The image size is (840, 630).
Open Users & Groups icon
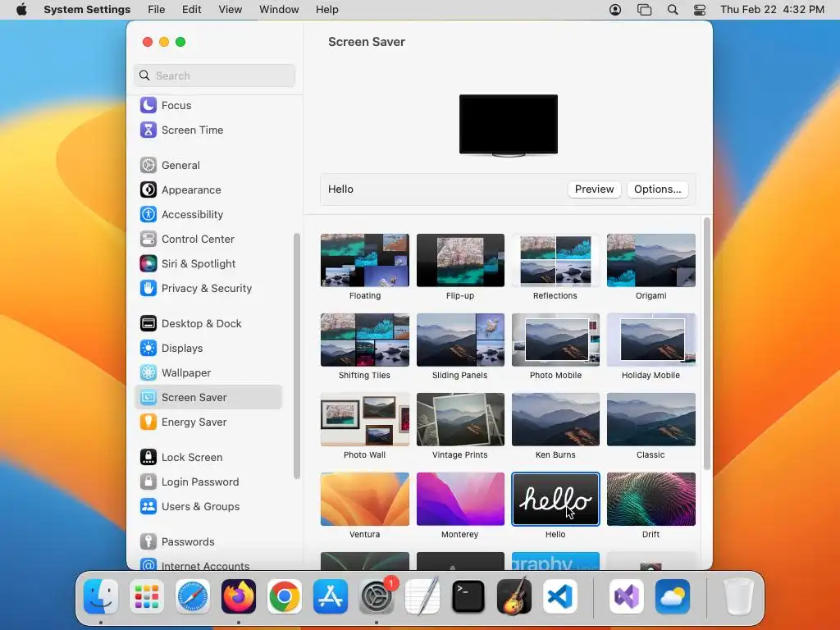pos(148,506)
